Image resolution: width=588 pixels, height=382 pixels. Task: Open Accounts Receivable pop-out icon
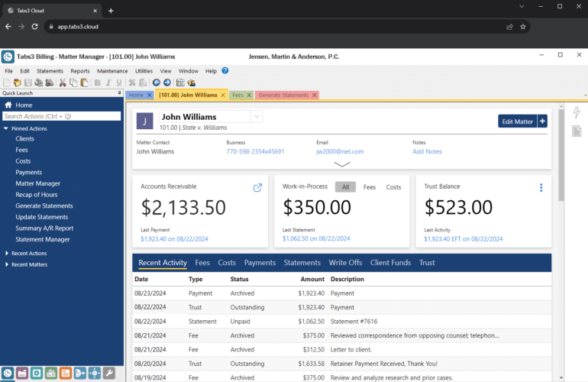pyautogui.click(x=257, y=188)
